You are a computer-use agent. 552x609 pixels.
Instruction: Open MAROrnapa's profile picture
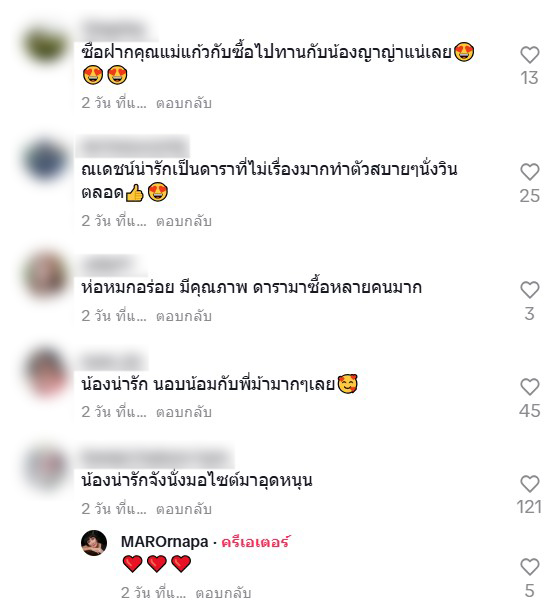pos(94,543)
